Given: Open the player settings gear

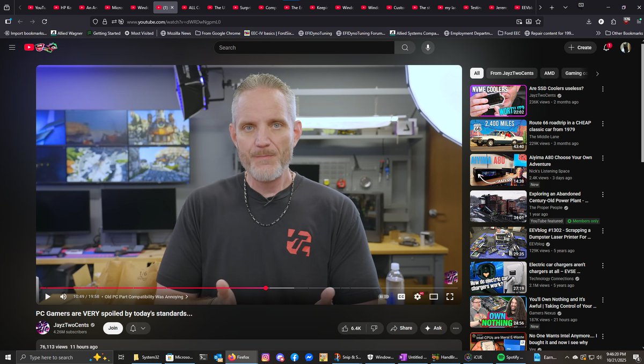Looking at the screenshot, I should tap(418, 296).
